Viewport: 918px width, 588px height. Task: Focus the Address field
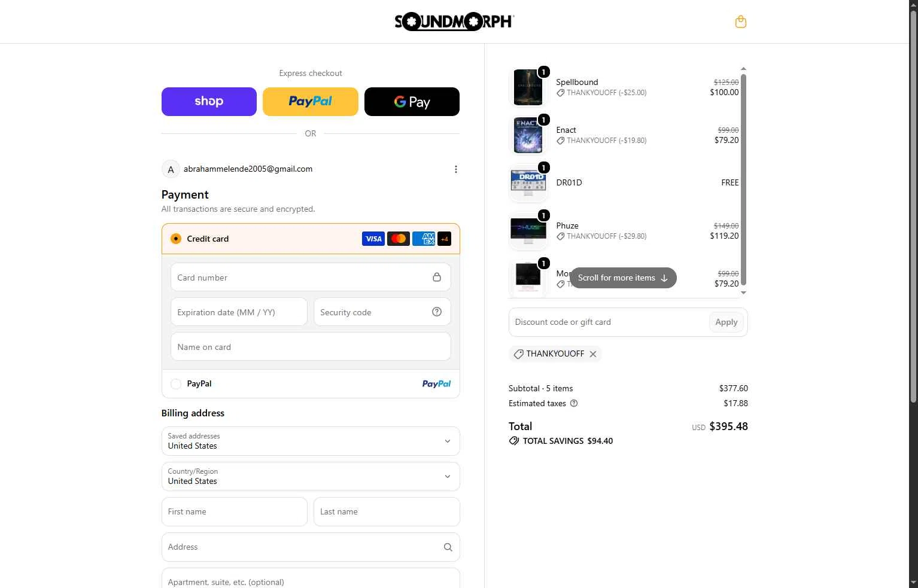(x=311, y=547)
